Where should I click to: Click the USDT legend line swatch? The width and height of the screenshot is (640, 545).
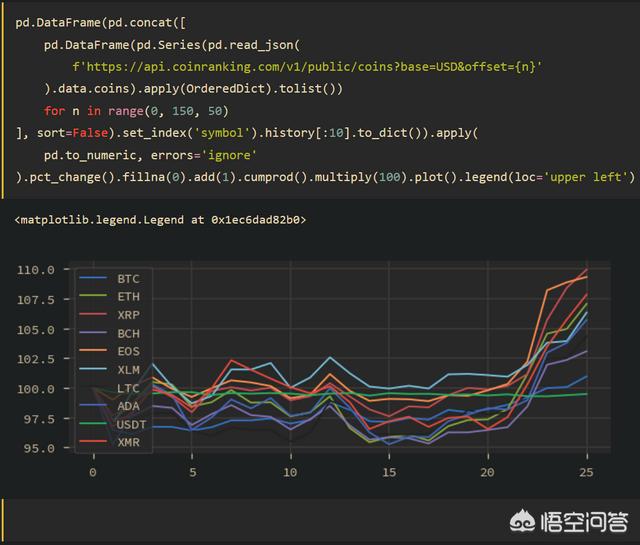tap(95, 423)
